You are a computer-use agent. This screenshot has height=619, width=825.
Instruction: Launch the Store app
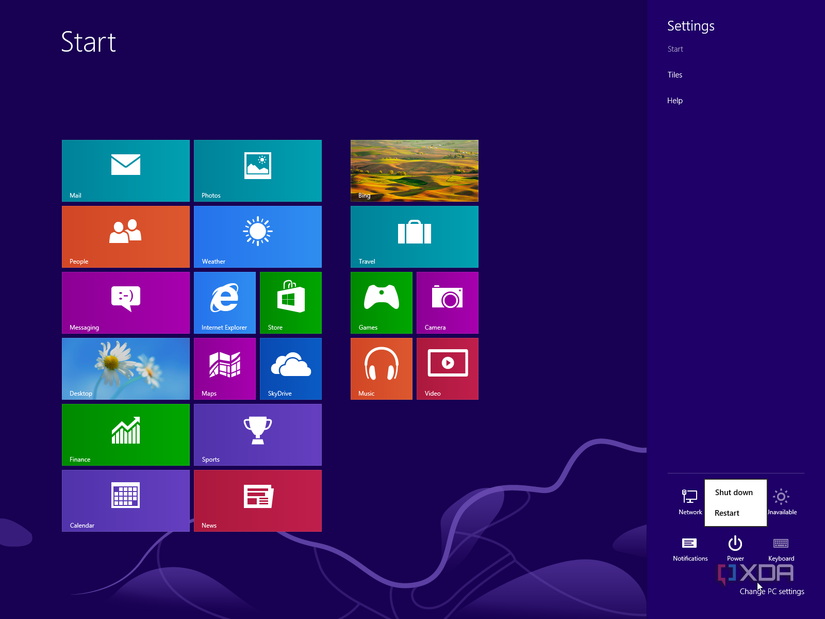pos(290,302)
